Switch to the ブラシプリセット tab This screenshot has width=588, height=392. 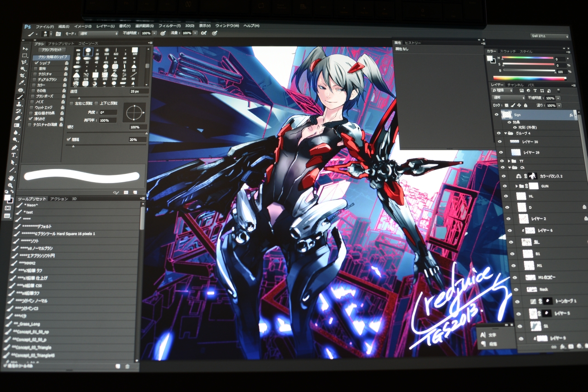tap(61, 43)
